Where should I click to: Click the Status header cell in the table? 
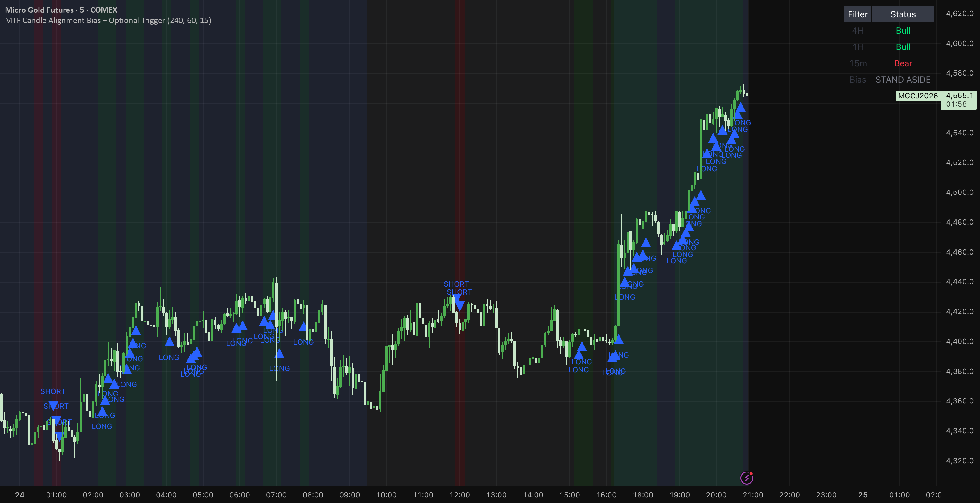pos(903,14)
